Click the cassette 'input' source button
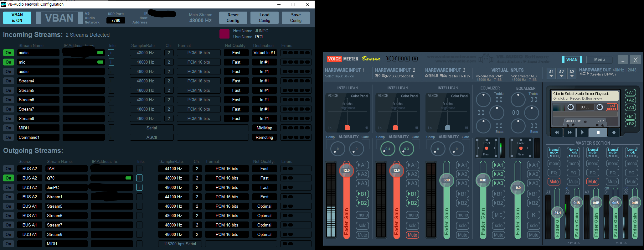Image resolution: width=644 pixels, height=250 pixels. pos(611,107)
